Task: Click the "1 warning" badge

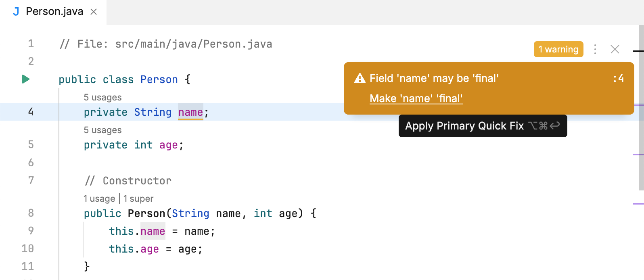Action: 558,49
